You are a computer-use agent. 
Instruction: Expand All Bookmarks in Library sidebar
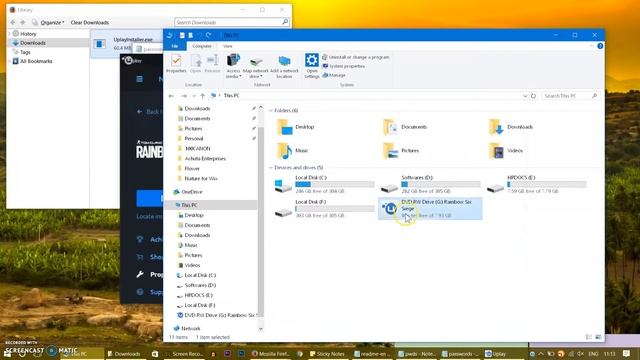click(9, 61)
